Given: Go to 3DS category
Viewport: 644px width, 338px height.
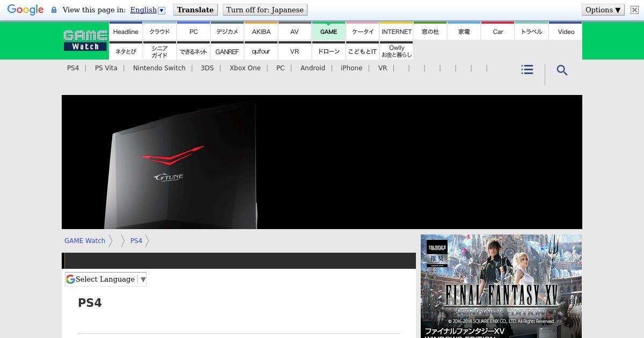Looking at the screenshot, I should click(207, 68).
